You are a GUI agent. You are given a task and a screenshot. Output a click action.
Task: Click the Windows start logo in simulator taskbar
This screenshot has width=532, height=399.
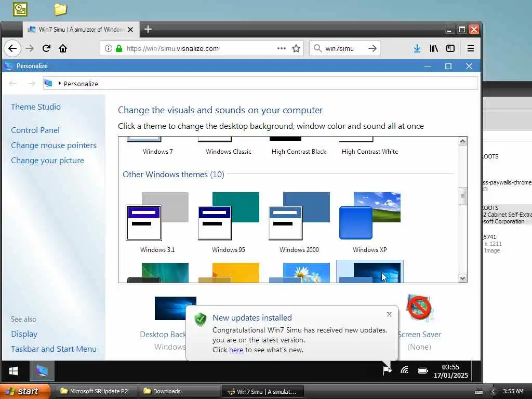tap(14, 371)
